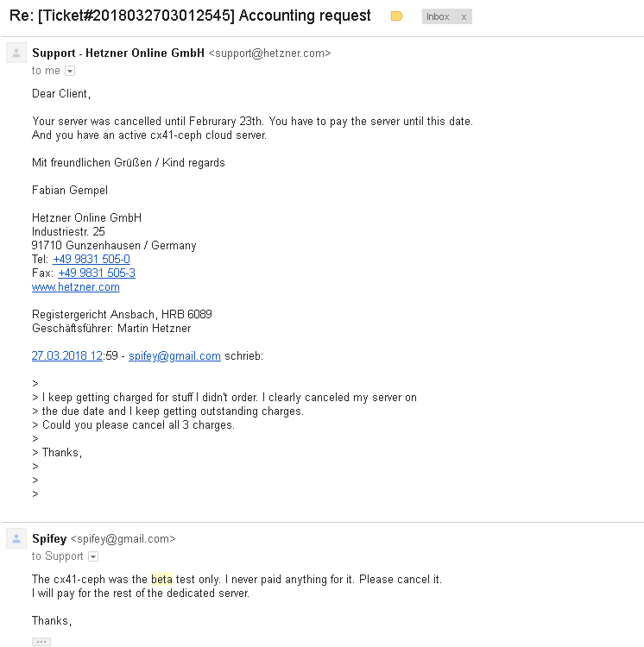644x647 pixels.
Task: Call the Tel number +49 9831 505-0
Action: (x=92, y=259)
